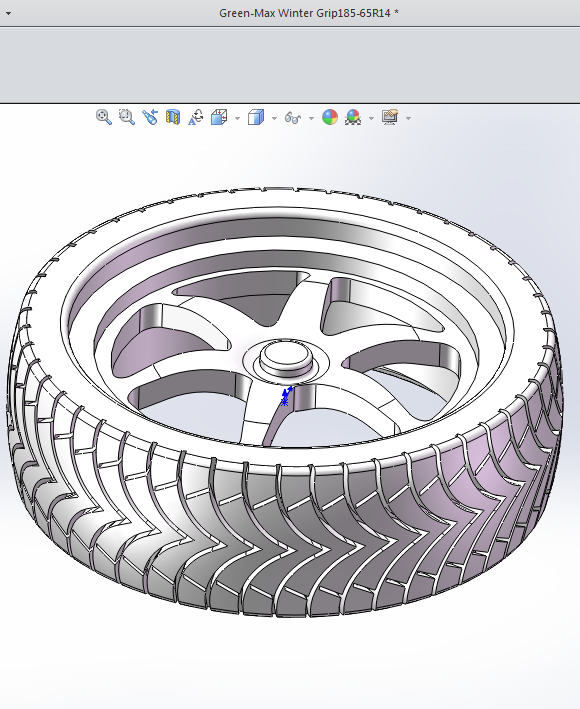Click the Green-Max Winter Grip185-65R14 title

click(x=309, y=13)
